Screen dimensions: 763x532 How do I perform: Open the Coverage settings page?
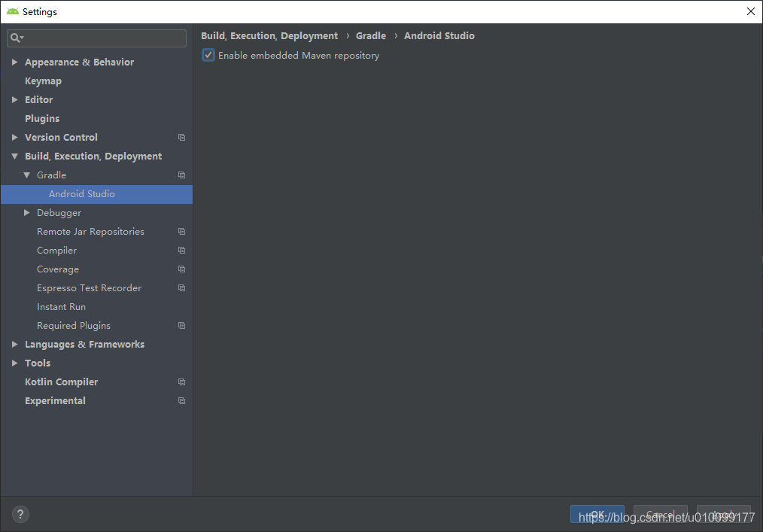[x=58, y=269]
